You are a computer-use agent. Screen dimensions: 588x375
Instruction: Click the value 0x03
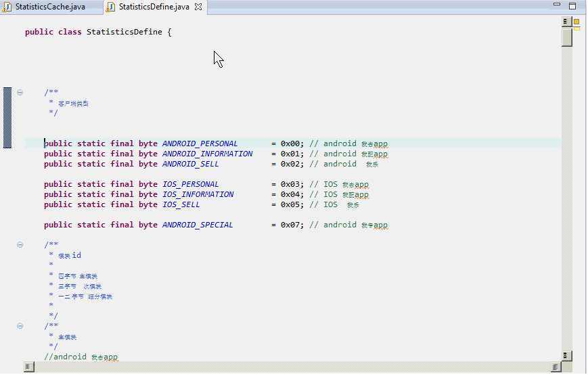290,184
